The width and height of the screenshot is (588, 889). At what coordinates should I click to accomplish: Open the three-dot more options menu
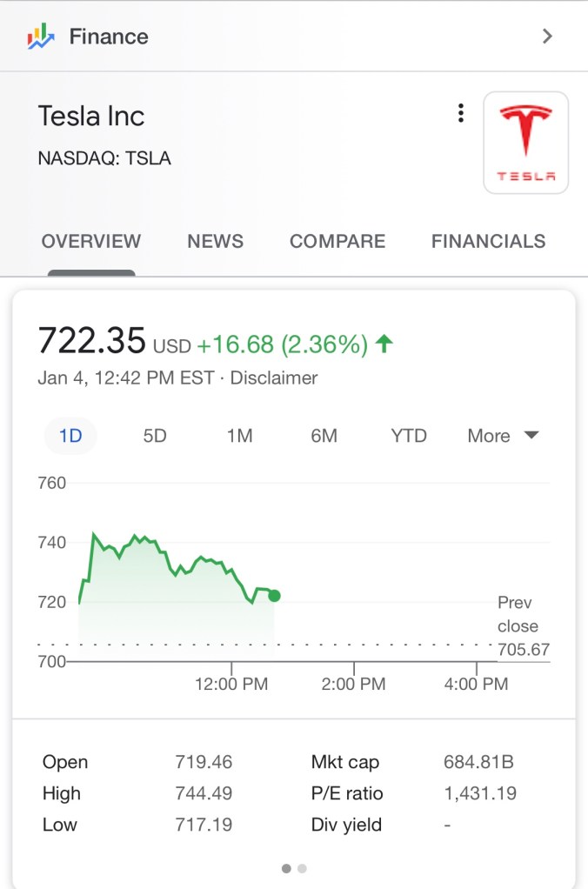click(x=460, y=114)
